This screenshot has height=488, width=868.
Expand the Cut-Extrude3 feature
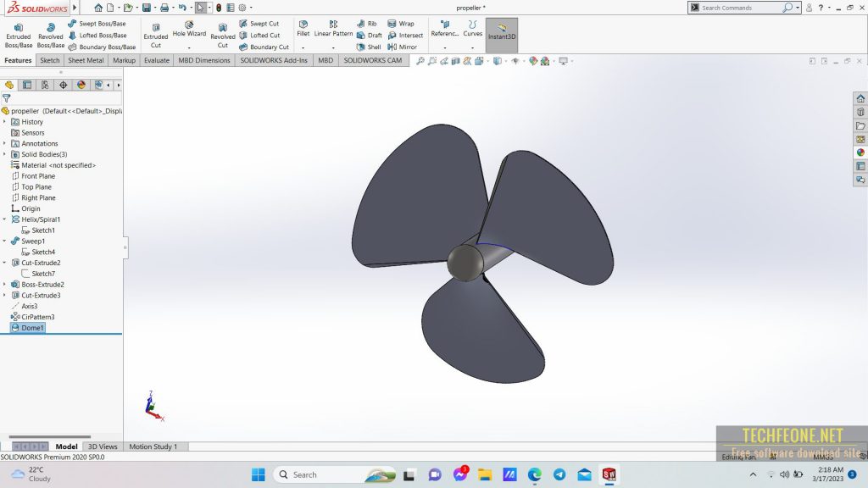coord(4,295)
